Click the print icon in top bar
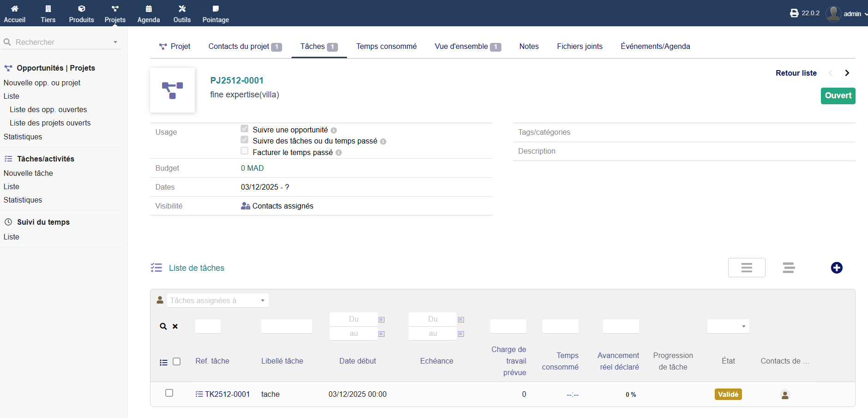The image size is (868, 418). point(794,13)
